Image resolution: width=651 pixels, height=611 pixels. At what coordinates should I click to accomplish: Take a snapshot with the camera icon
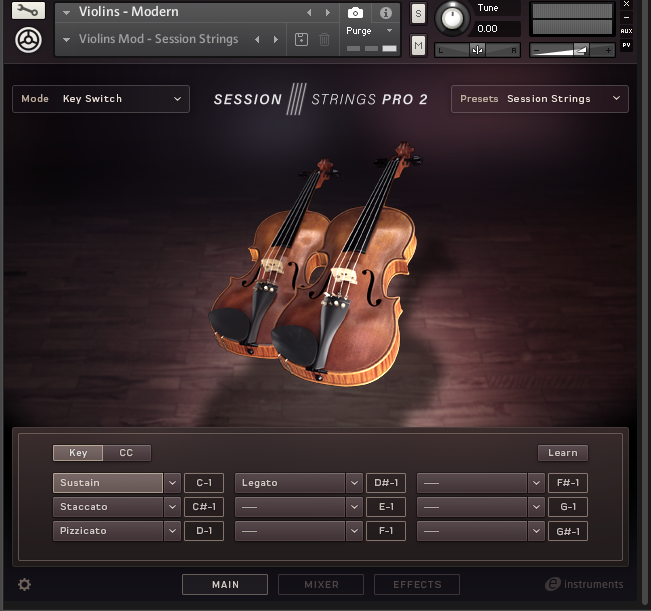(x=355, y=13)
